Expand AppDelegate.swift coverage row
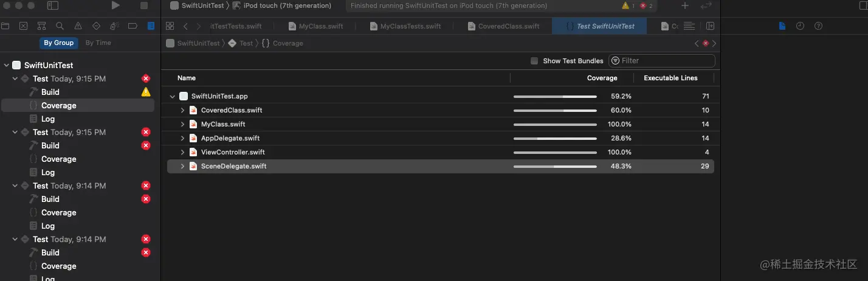Viewport: 868px width, 281px height. pos(182,138)
